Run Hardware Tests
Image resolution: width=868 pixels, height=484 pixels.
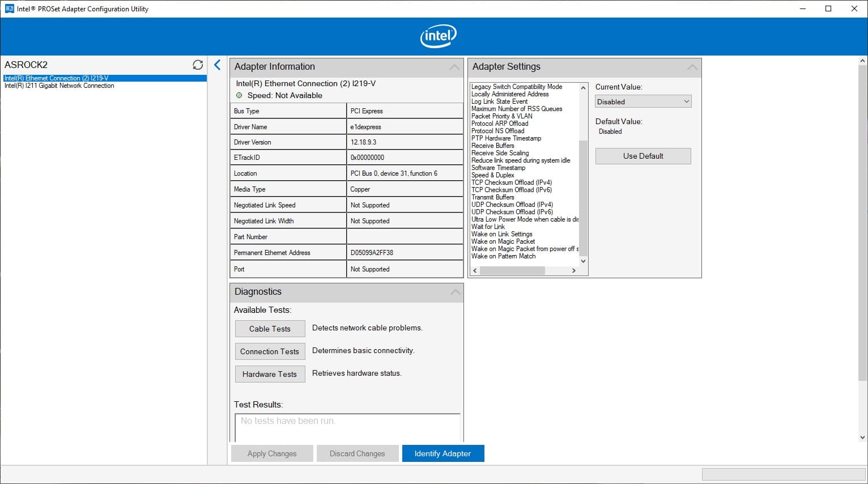[270, 374]
